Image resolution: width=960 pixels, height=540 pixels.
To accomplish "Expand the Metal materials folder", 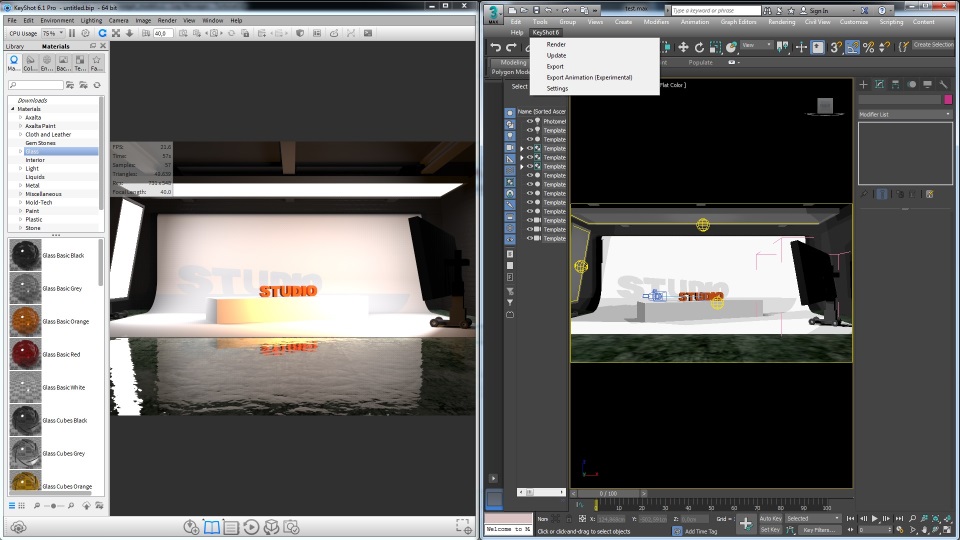I will 20,185.
